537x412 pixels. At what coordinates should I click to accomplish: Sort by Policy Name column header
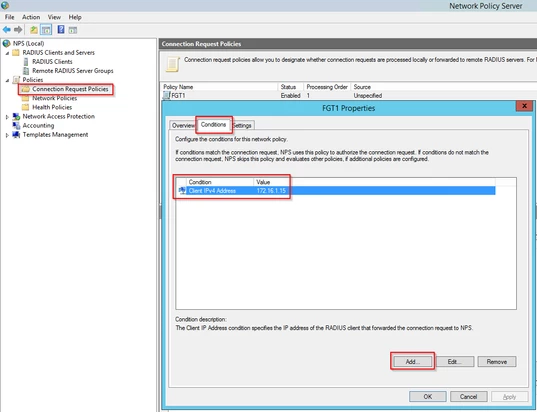click(219, 87)
